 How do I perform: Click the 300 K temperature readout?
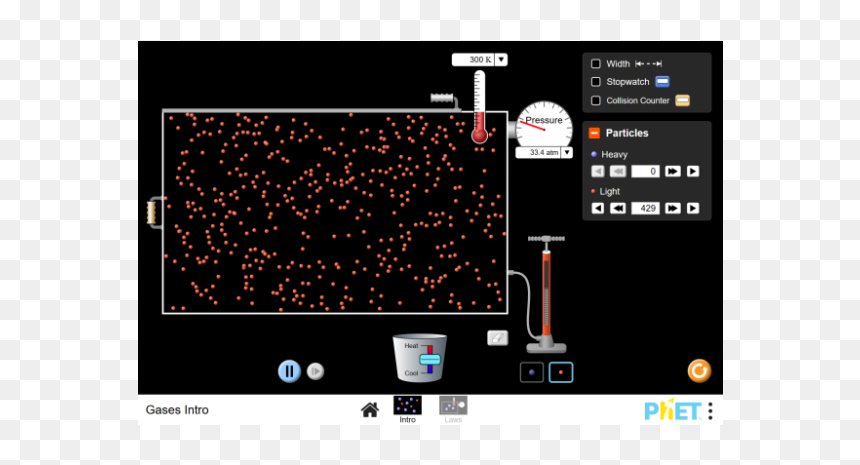pos(473,59)
